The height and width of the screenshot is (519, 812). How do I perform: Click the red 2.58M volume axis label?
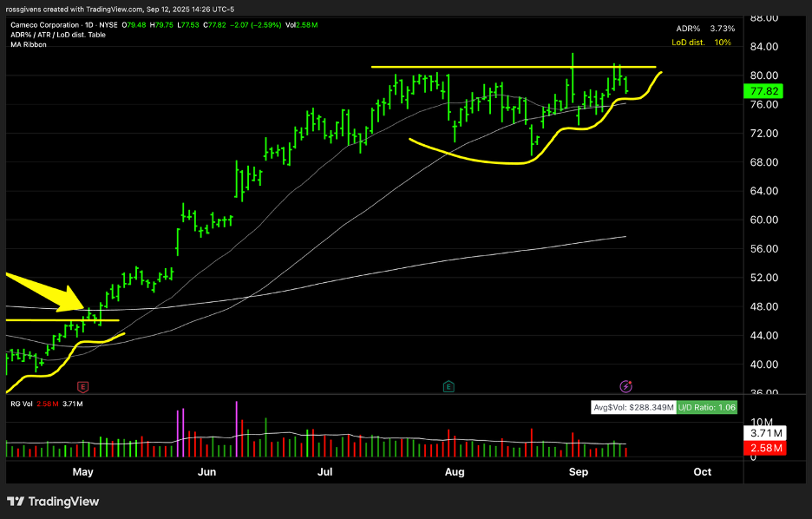(764, 447)
